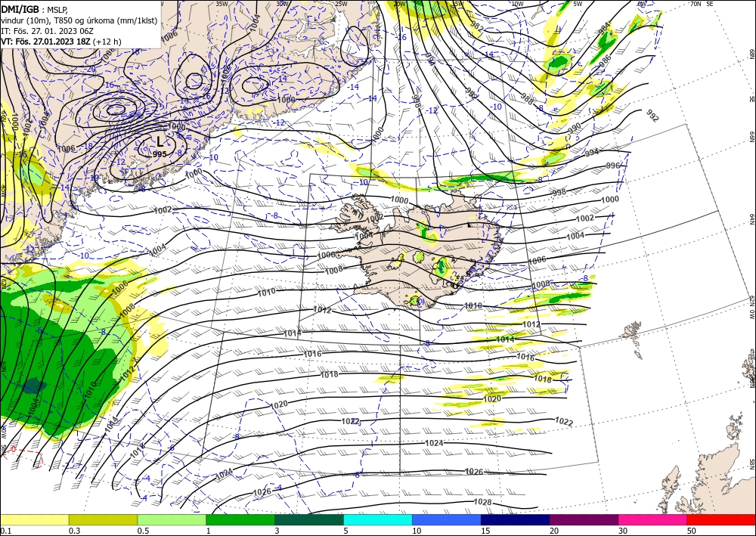
Task: Click the '988' isobar label
Action: pyautogui.click(x=528, y=99)
